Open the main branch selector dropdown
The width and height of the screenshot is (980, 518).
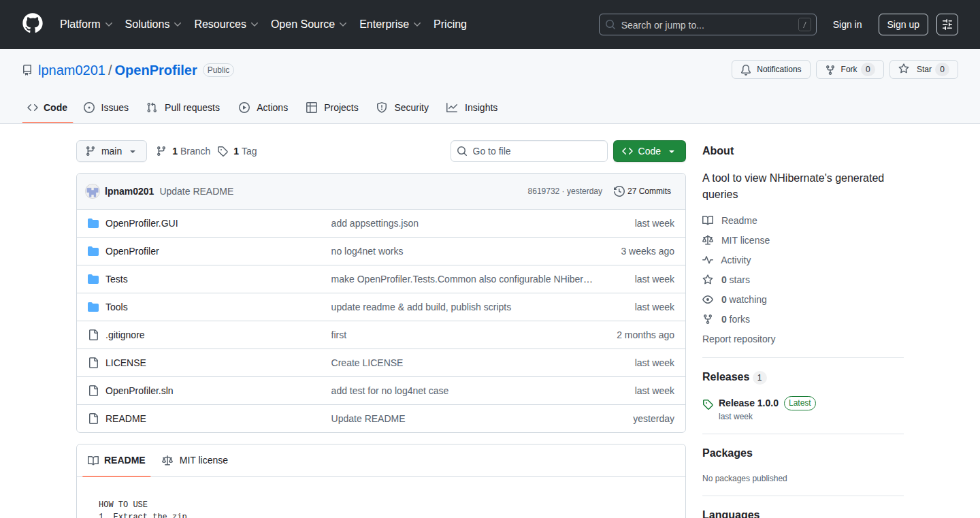point(112,151)
